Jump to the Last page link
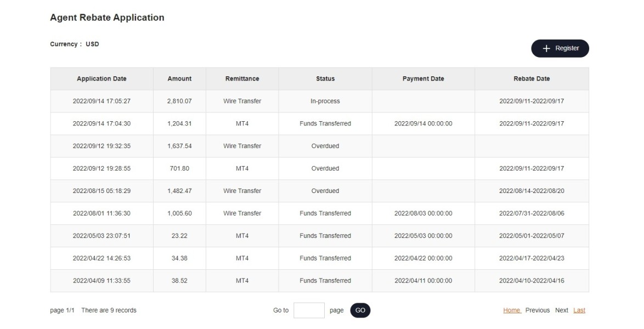This screenshot has width=644, height=329. (x=579, y=310)
